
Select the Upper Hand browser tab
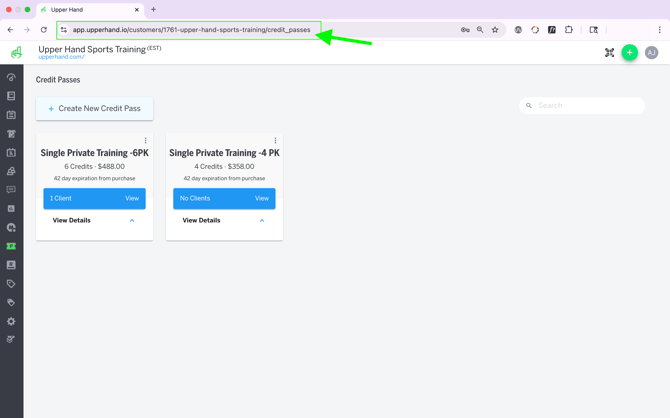pyautogui.click(x=91, y=9)
